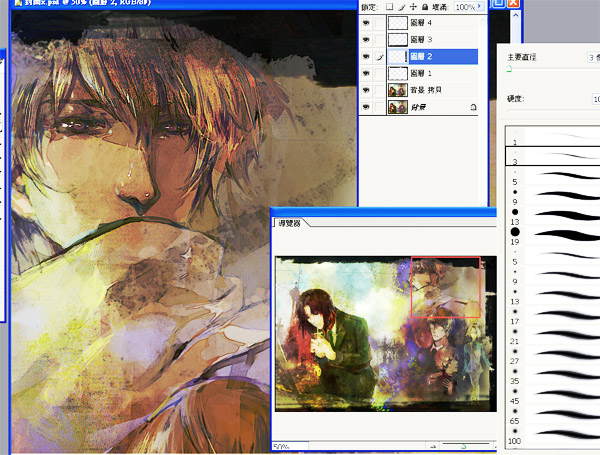Click the 背景 拷貝 layer thumbnail
Image resolution: width=600 pixels, height=455 pixels.
coord(398,90)
